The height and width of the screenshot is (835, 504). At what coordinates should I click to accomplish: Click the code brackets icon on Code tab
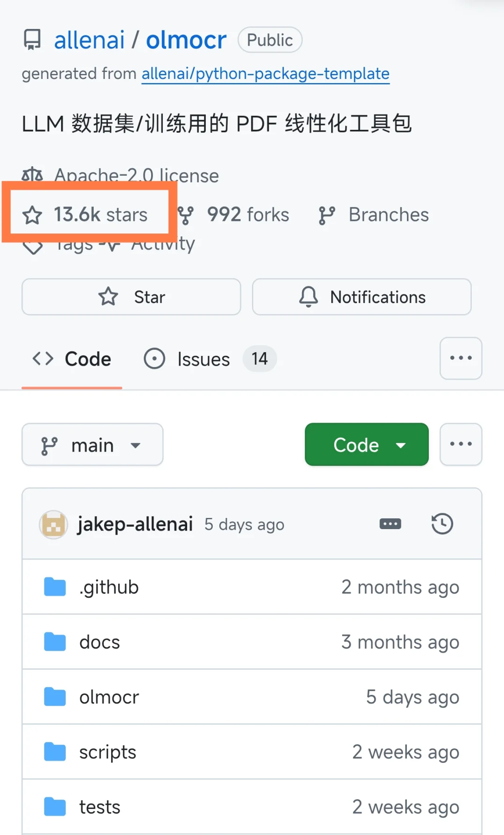click(x=43, y=359)
